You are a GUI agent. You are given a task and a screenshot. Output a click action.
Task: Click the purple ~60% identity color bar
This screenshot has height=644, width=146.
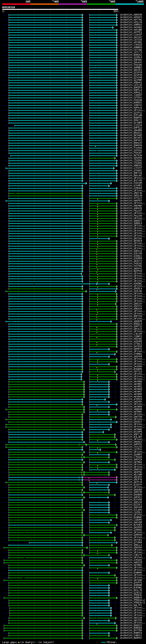tap(73, 4)
